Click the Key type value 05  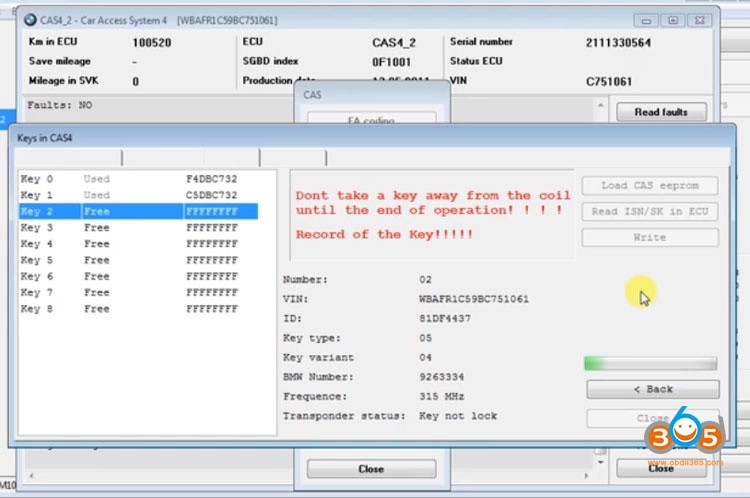(x=425, y=338)
